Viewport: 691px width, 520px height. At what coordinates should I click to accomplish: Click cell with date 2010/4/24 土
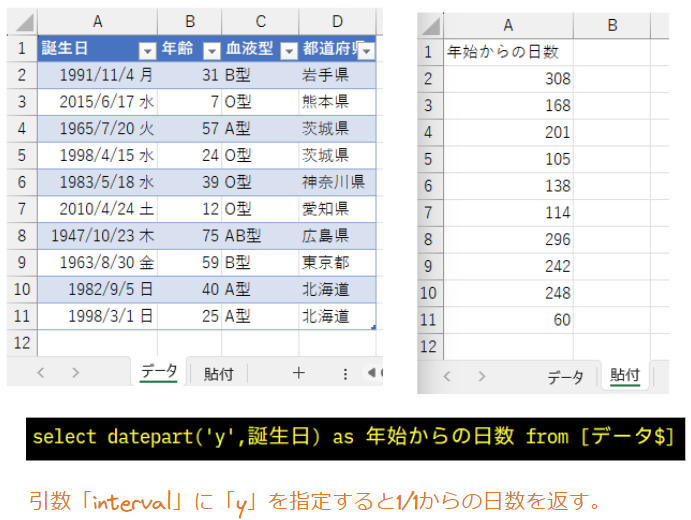tap(97, 209)
